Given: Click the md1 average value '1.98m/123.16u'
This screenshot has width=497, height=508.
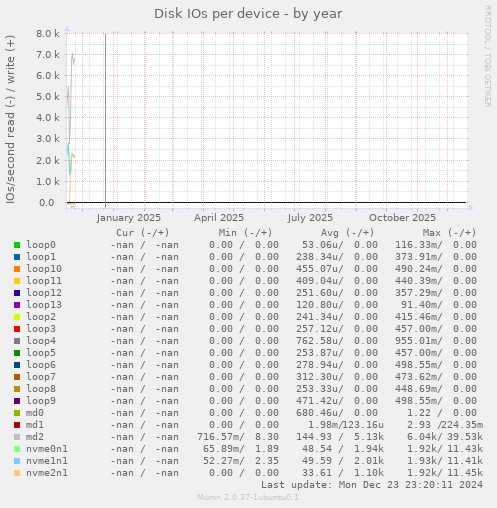Looking at the screenshot, I should 346,425.
